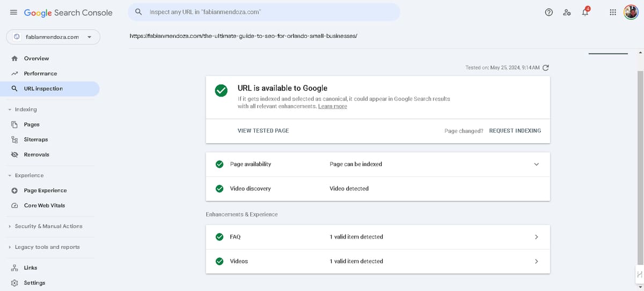Click the refresh test icon

546,68
